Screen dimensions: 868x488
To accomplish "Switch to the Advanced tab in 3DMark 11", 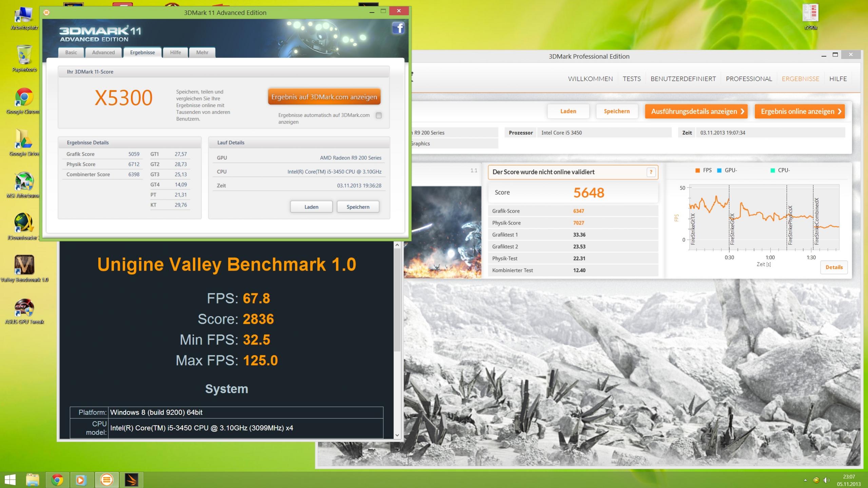I will click(103, 52).
